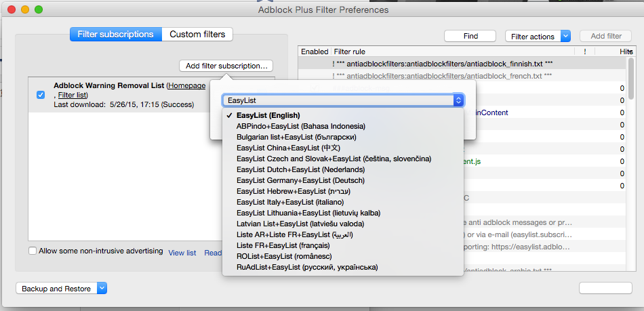Click the blank button at bottom right
The image size is (644, 311).
(x=605, y=288)
